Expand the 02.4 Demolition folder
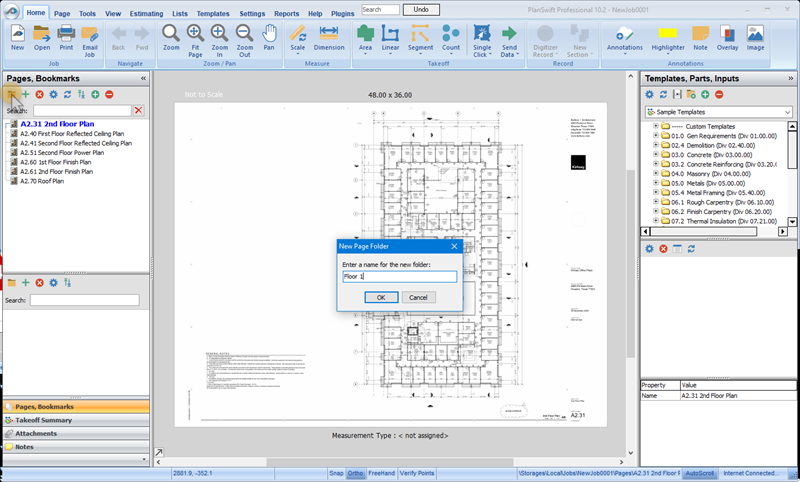Viewport: 800px width, 482px height. coord(656,145)
